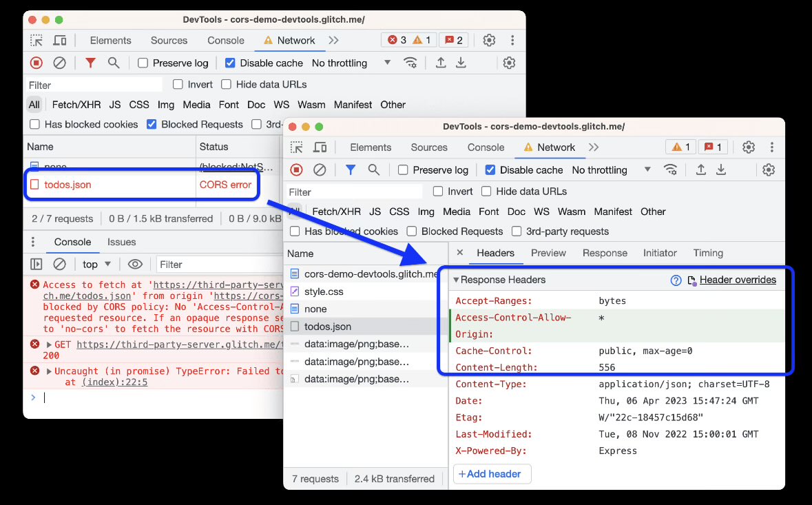Open top context selector in console
Viewport: 812px width, 505px height.
(x=97, y=264)
